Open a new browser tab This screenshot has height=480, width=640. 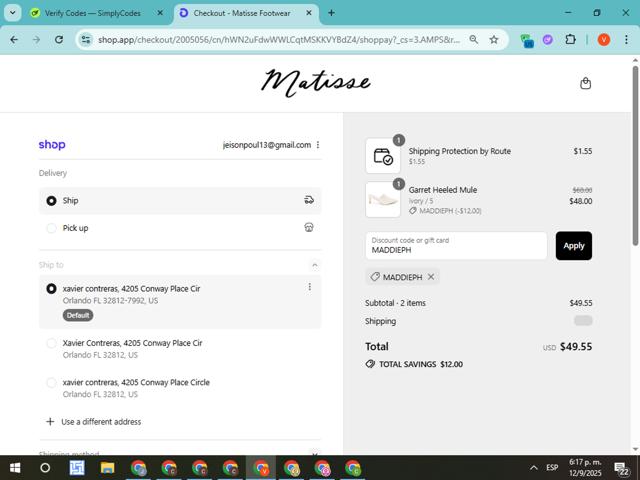pos(331,13)
